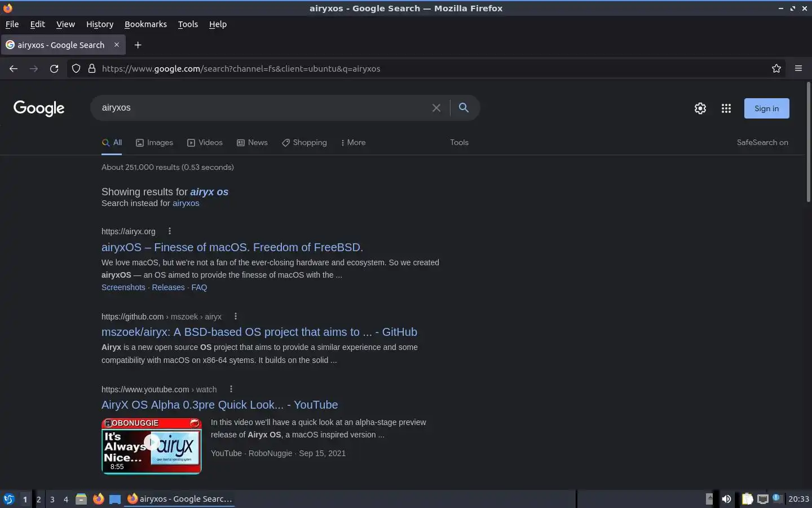
Task: Open the Edit menu
Action: pos(37,24)
